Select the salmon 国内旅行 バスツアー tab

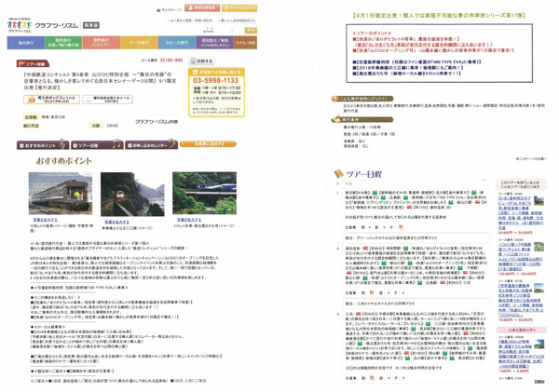pos(102,43)
